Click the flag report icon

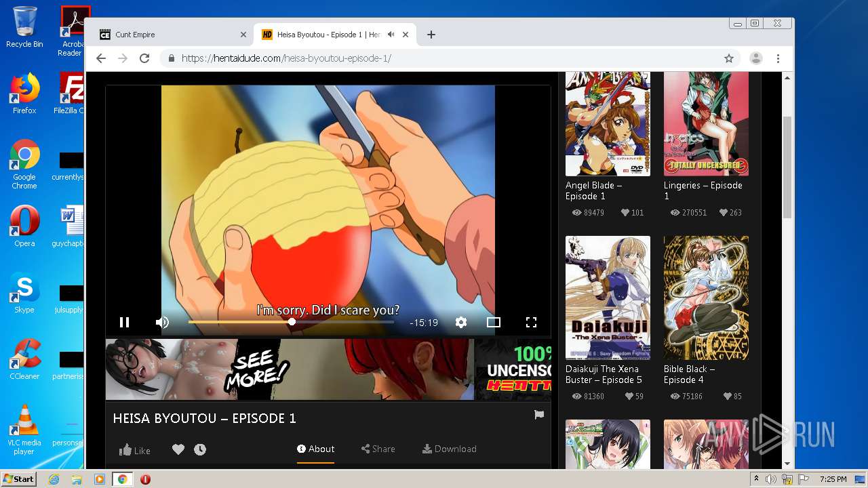(539, 415)
